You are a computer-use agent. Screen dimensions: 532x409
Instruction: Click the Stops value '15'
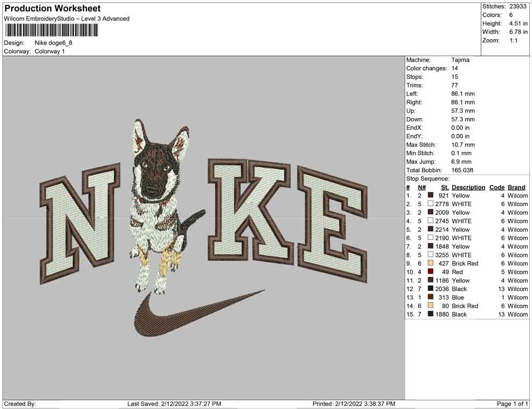click(x=455, y=77)
